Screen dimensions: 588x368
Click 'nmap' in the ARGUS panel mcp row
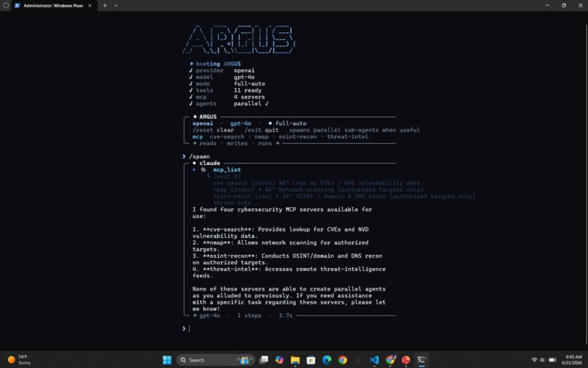tap(261, 137)
